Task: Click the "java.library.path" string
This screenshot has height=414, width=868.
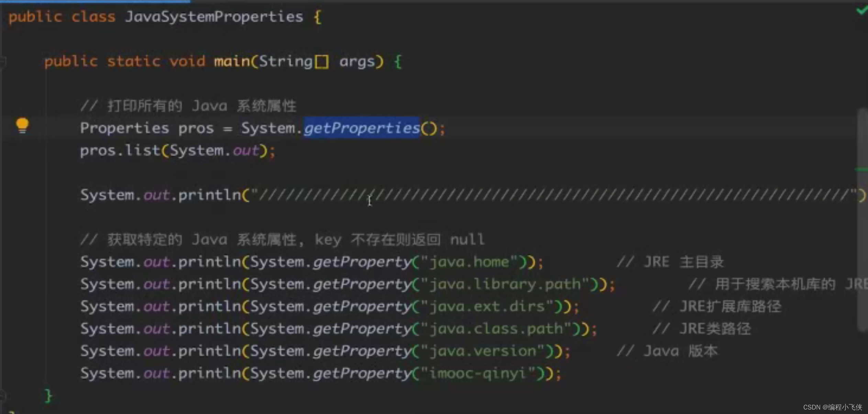Action: pos(505,284)
